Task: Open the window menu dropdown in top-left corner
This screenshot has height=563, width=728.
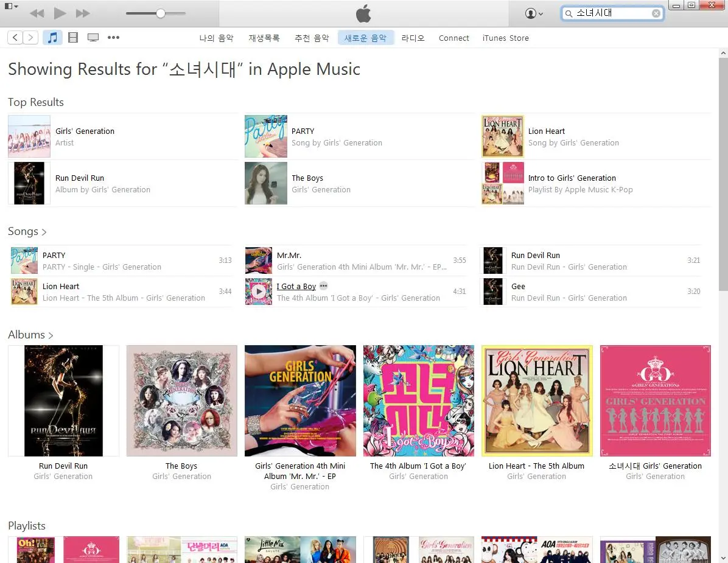Action: pos(11,6)
